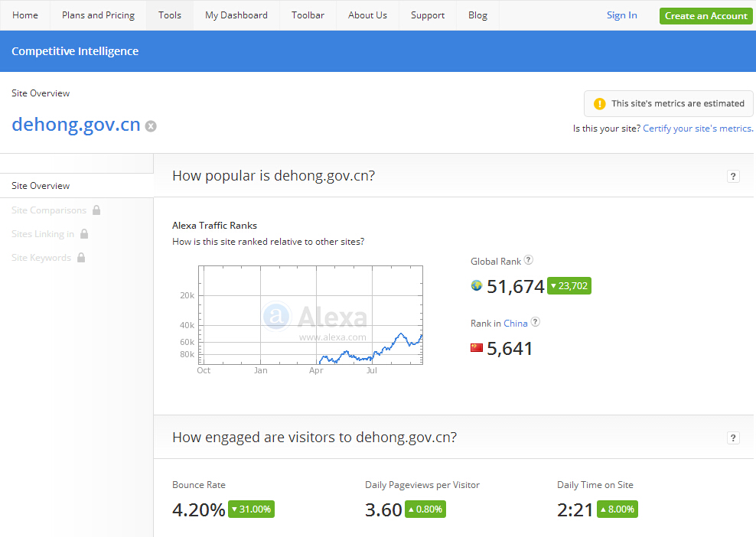The width and height of the screenshot is (756, 537).
Task: Click 'This site's metrics are estimated' notice
Action: click(669, 103)
